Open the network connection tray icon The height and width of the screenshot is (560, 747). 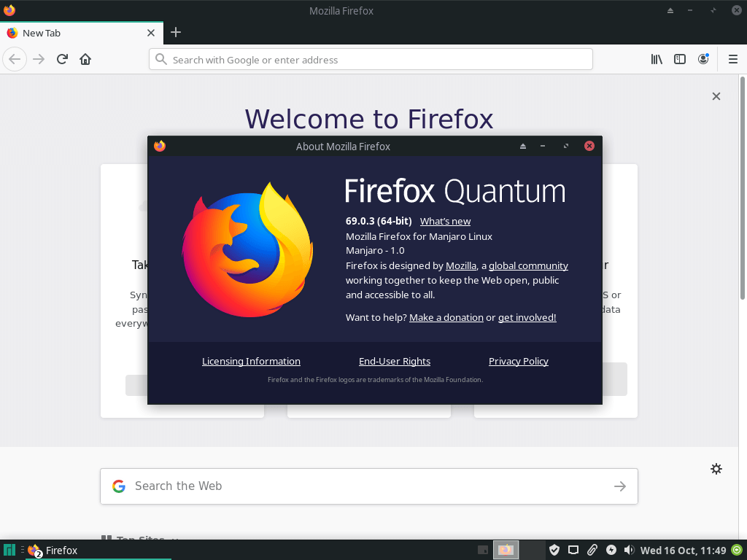(x=573, y=551)
